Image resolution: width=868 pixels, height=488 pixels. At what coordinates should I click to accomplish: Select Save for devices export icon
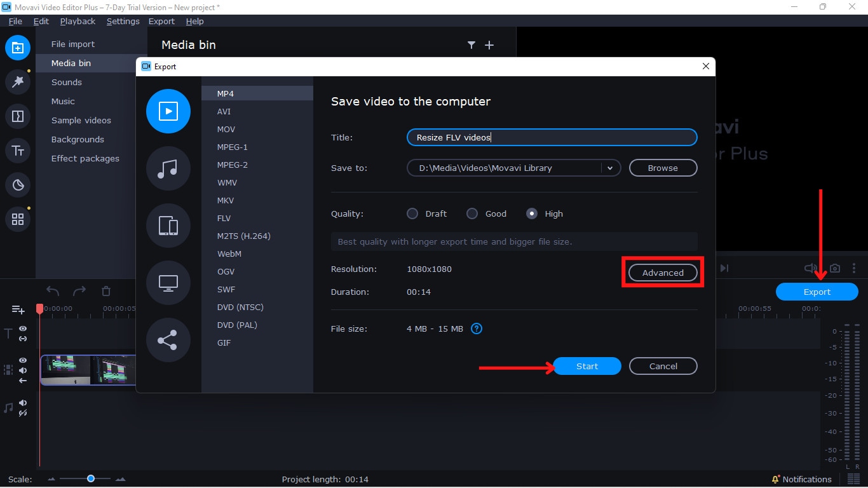(168, 226)
